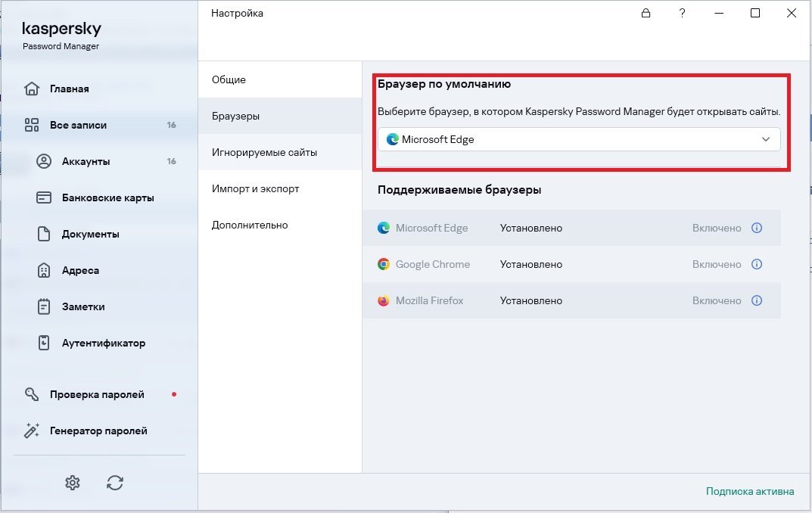Image resolution: width=812 pixels, height=513 pixels.
Task: Open Игнорируемые сайты settings tab
Action: coord(280,152)
